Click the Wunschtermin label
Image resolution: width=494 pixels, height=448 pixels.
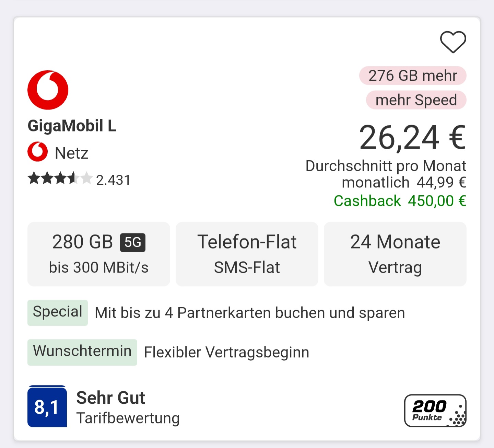click(82, 352)
